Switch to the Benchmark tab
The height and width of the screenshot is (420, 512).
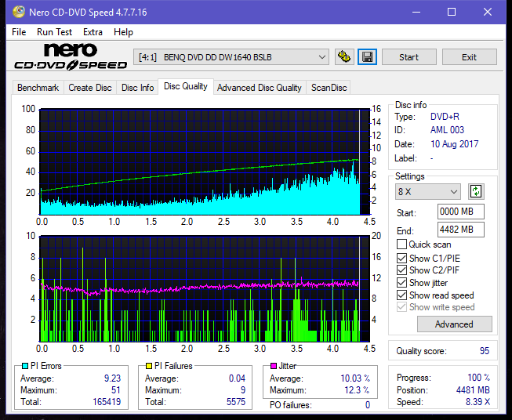click(x=38, y=88)
